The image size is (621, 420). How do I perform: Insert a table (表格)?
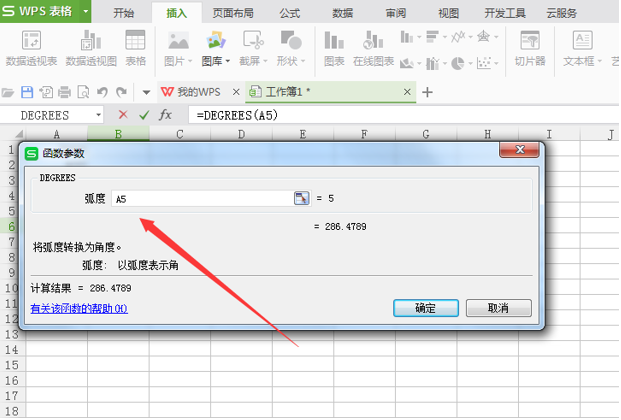tap(135, 48)
